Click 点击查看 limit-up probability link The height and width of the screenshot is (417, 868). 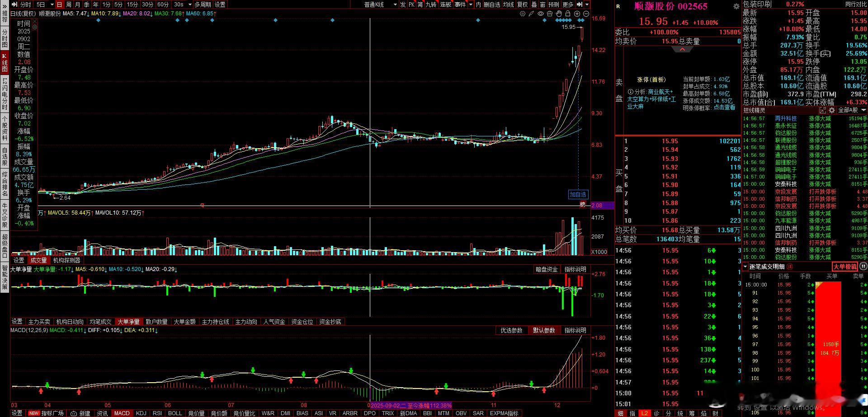tap(724, 108)
